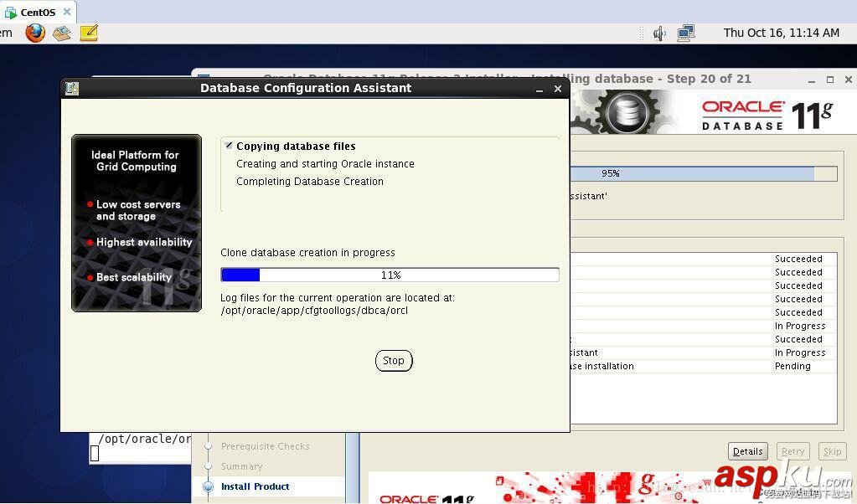Click the Pending status row in installer
The height and width of the screenshot is (504, 857).
(704, 367)
